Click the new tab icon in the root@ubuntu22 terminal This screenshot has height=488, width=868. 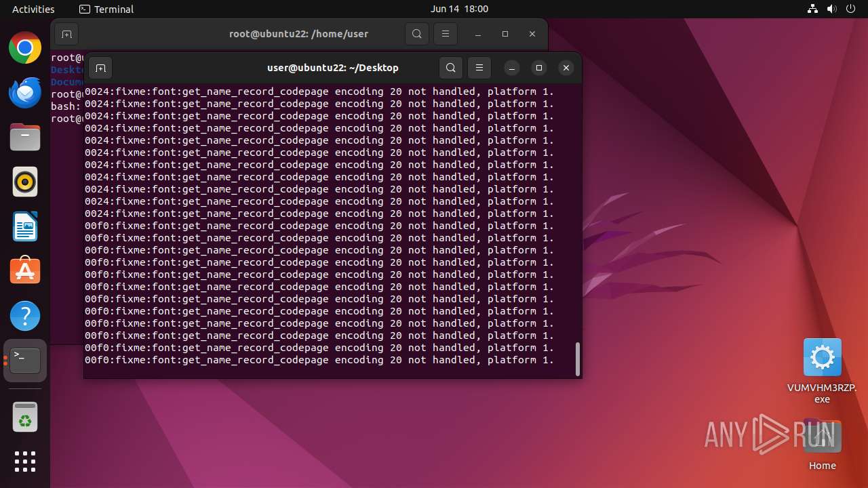(66, 34)
